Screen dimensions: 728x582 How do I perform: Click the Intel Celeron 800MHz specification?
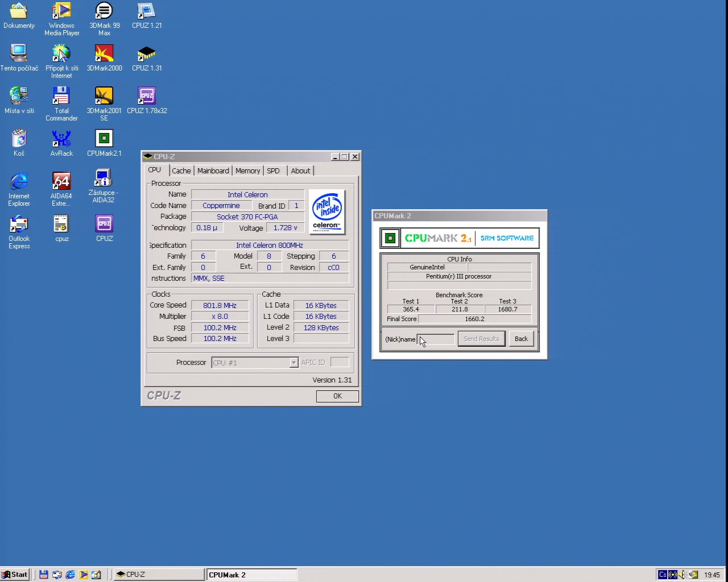270,246
